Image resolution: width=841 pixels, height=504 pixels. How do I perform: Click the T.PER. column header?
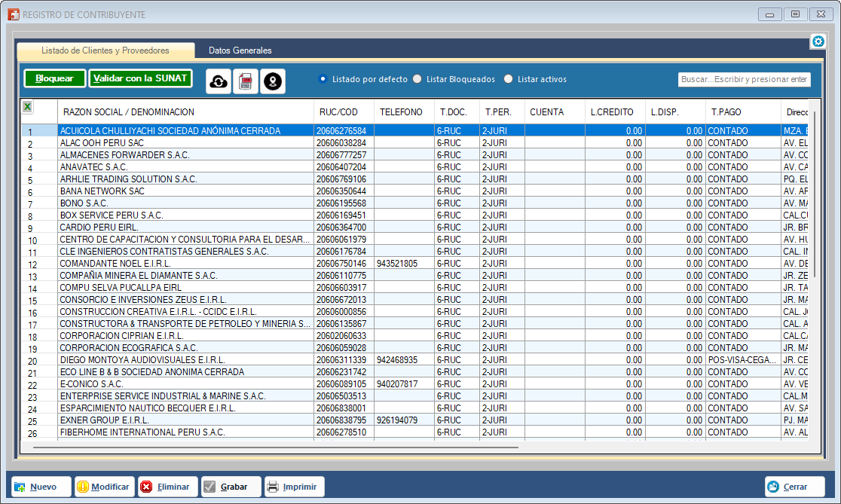click(502, 112)
